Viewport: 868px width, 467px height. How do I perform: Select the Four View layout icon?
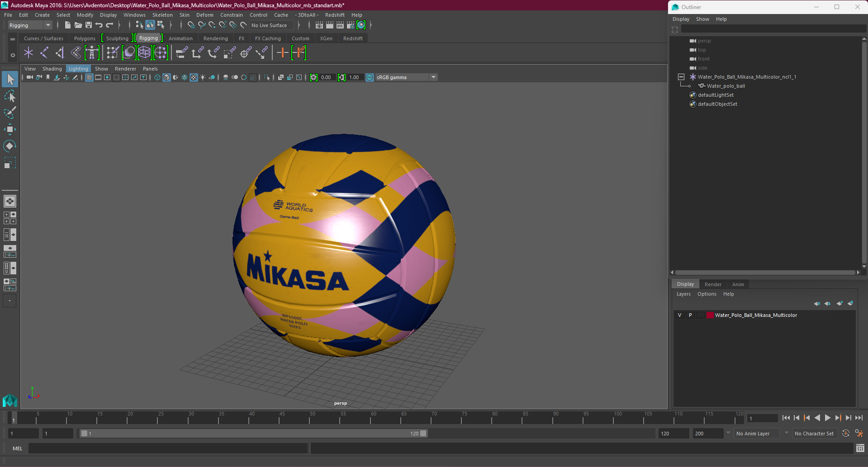pyautogui.click(x=10, y=218)
